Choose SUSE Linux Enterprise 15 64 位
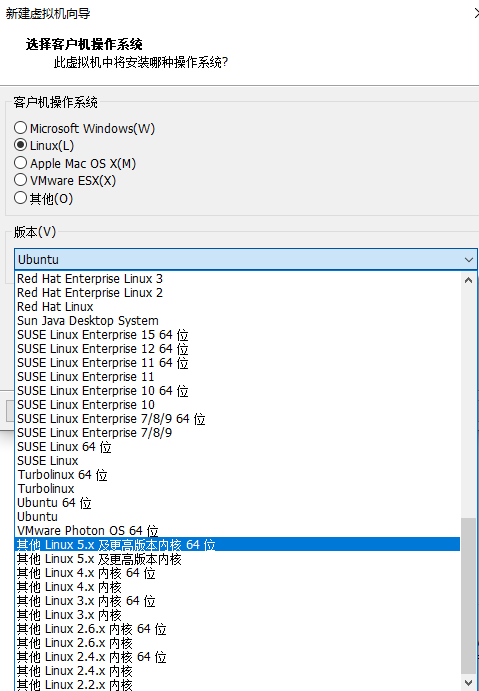479x691 pixels. tap(237, 335)
